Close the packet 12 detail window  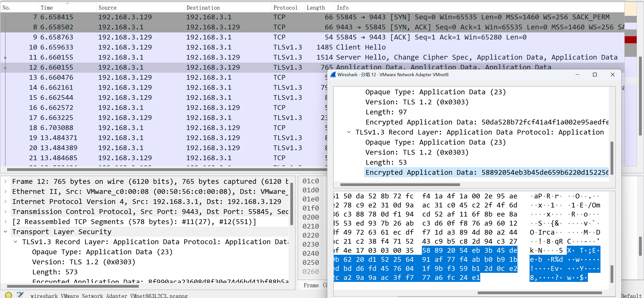point(613,75)
